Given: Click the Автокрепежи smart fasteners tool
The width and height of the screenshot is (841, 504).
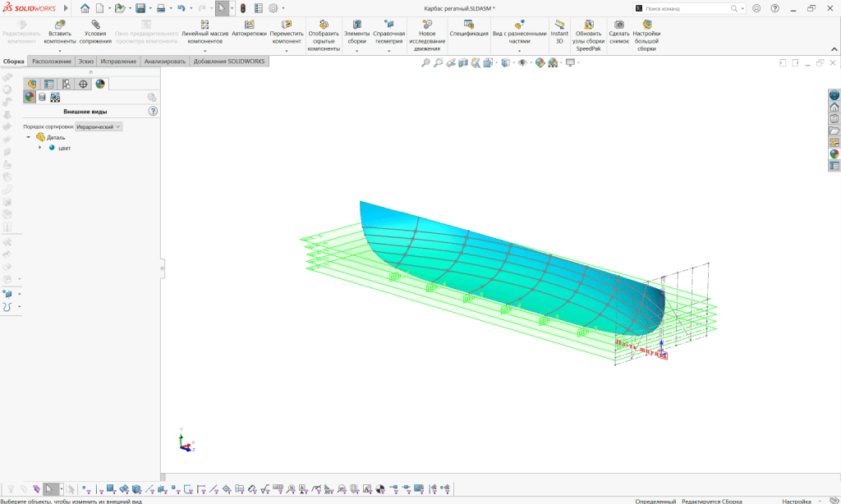Looking at the screenshot, I should (249, 30).
